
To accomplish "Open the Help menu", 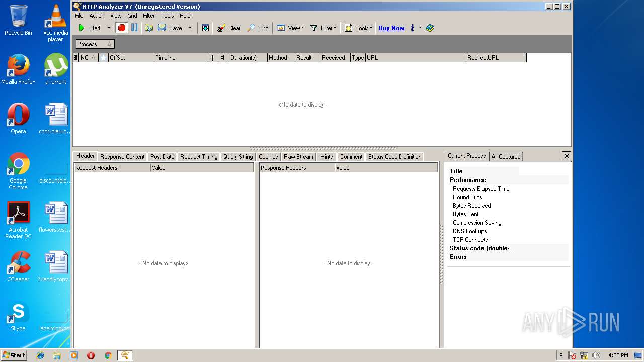I will point(185,16).
